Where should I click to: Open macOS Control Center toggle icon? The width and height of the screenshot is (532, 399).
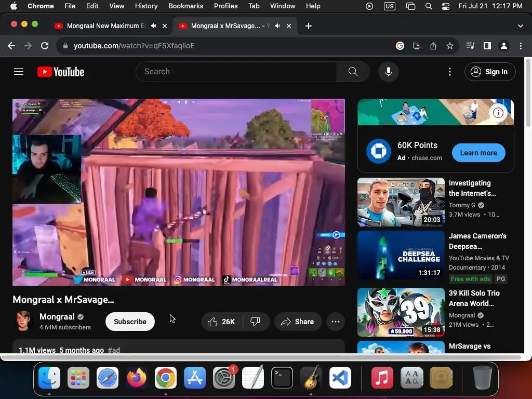click(x=445, y=6)
